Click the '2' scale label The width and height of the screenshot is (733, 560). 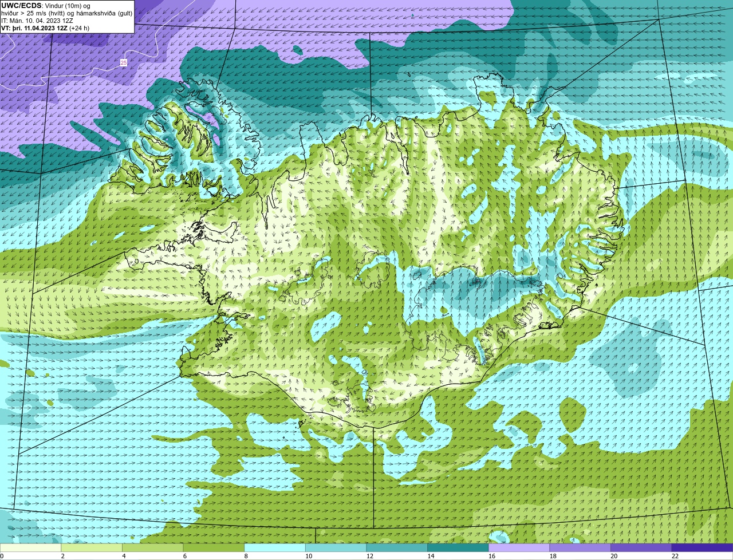(62, 556)
